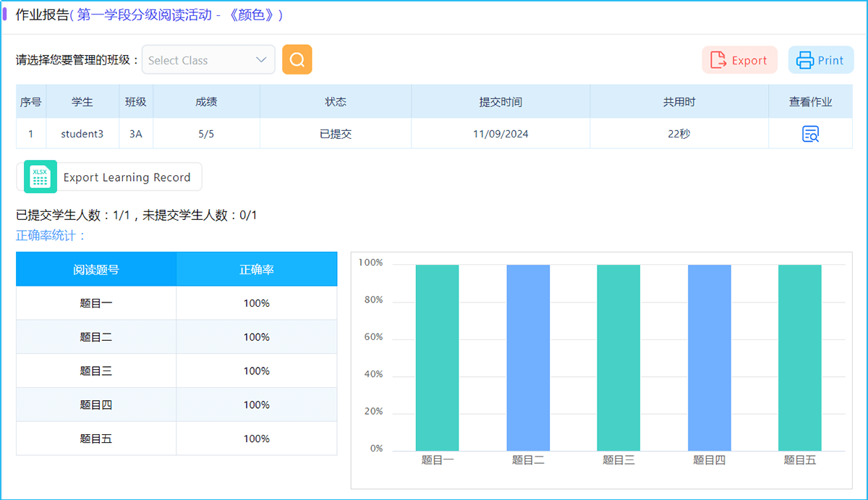Select the 题目一 bar in chart
868x500 pixels.
(437, 357)
